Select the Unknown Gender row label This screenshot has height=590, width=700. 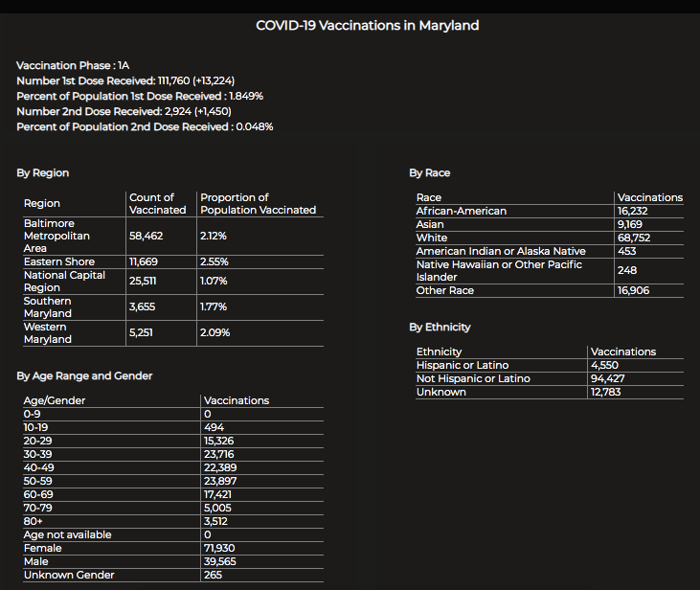click(x=69, y=575)
